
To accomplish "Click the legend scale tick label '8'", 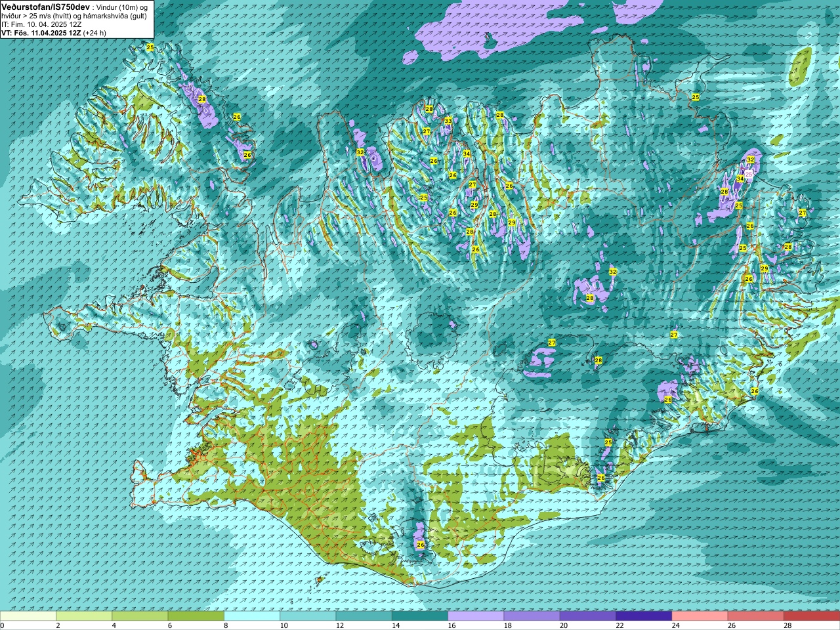I will (x=226, y=625).
